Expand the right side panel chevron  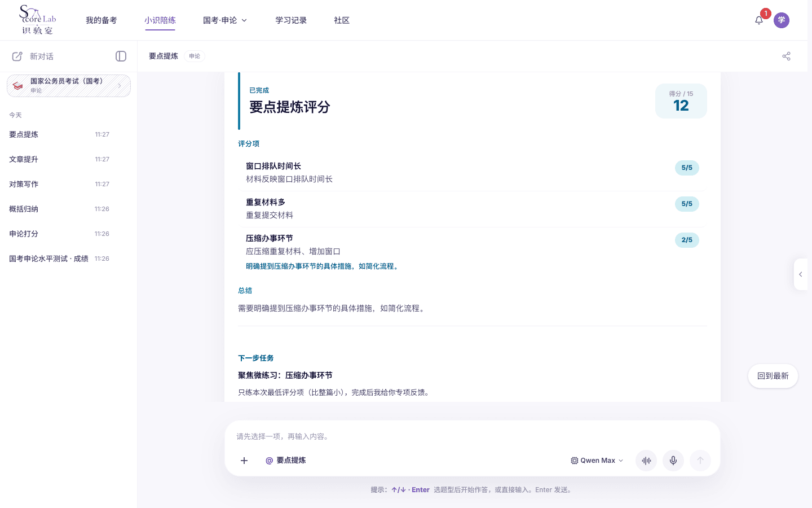point(801,274)
